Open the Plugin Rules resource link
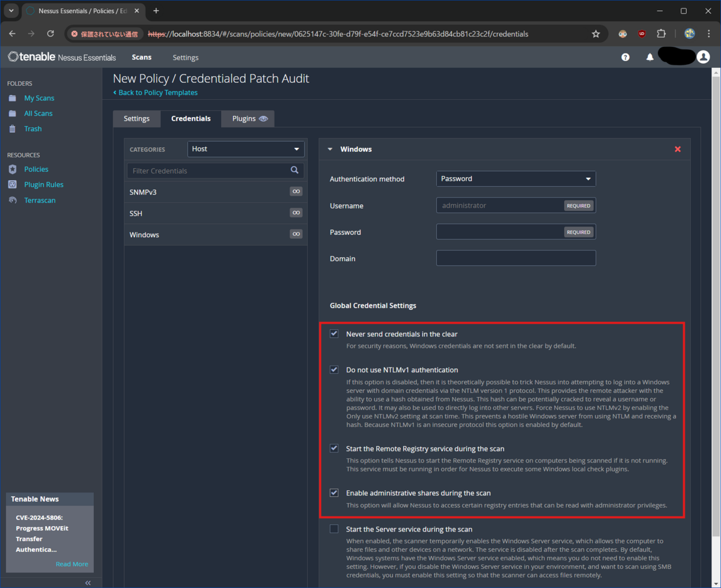Viewport: 721px width, 588px height. pos(44,184)
